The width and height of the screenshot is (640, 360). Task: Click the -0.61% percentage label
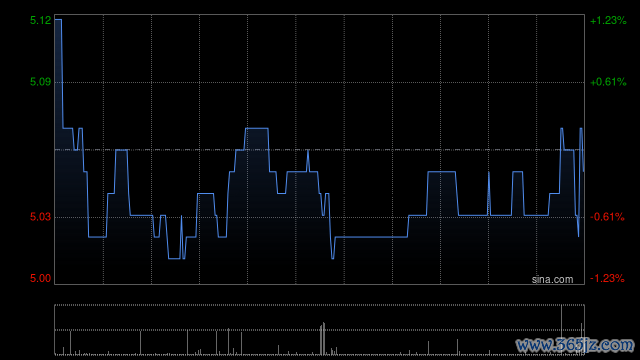click(x=607, y=217)
